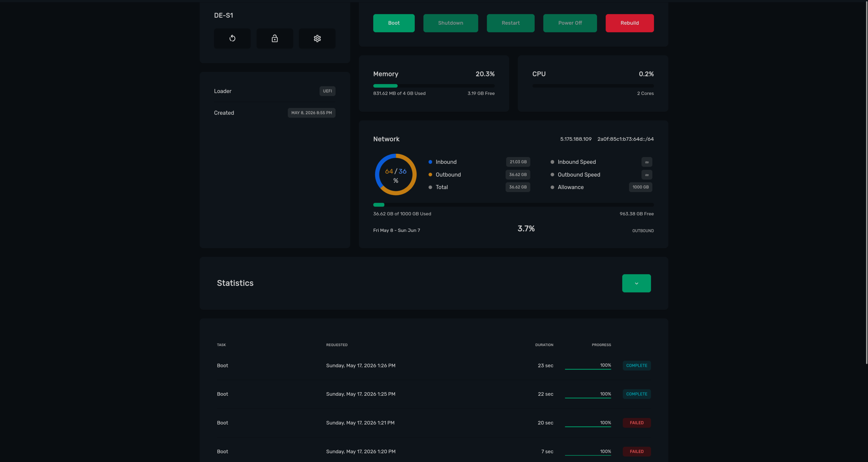Click the Outbound Speed infinity badge
Screen dimensions: 868x462
[647, 174]
